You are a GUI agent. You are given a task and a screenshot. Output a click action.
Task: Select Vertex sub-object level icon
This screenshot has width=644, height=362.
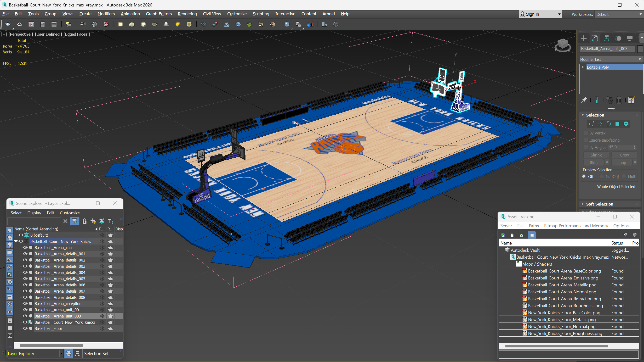tap(591, 124)
